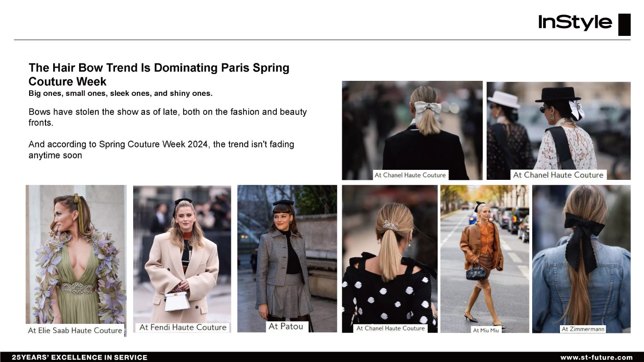
Task: Select paragraph "Bows have stolen the show"
Action: (168, 117)
